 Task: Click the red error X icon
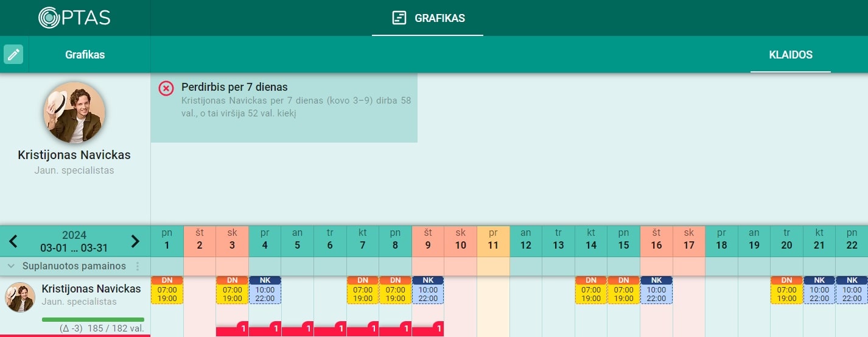click(166, 88)
